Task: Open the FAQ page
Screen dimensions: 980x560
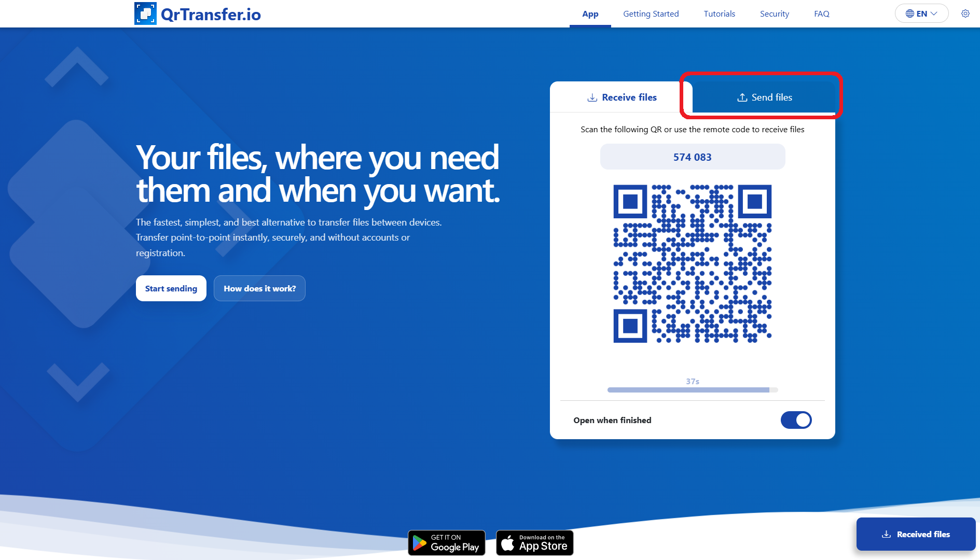Action: pos(821,13)
